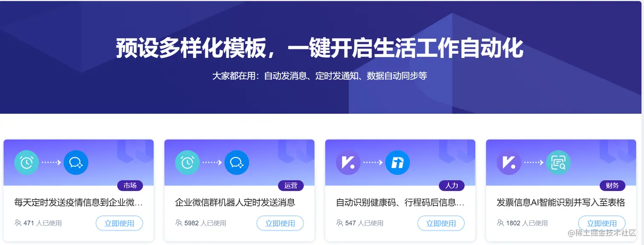The image size is (644, 245).
Task: Click the chat bubble icon in 市场 card
Action: [76, 162]
